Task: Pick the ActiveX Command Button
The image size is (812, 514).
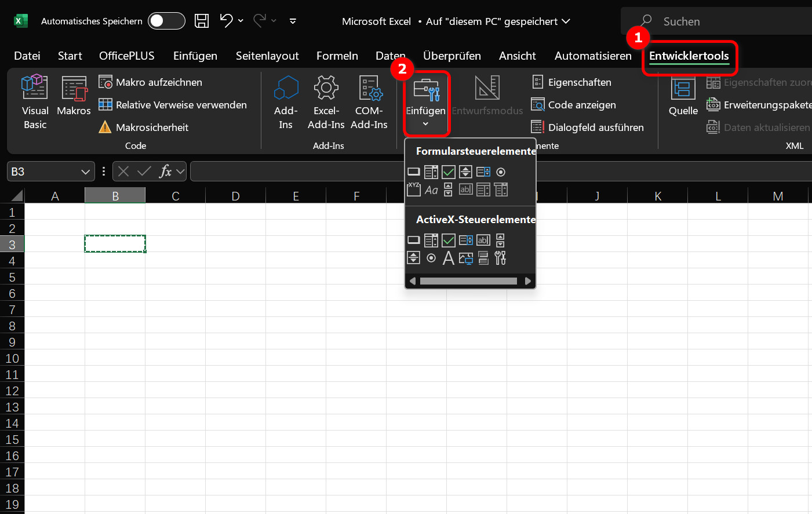Action: pyautogui.click(x=413, y=240)
